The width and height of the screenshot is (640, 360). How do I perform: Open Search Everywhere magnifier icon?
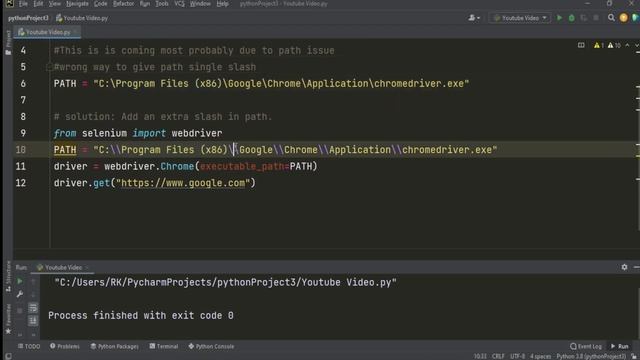coord(611,18)
